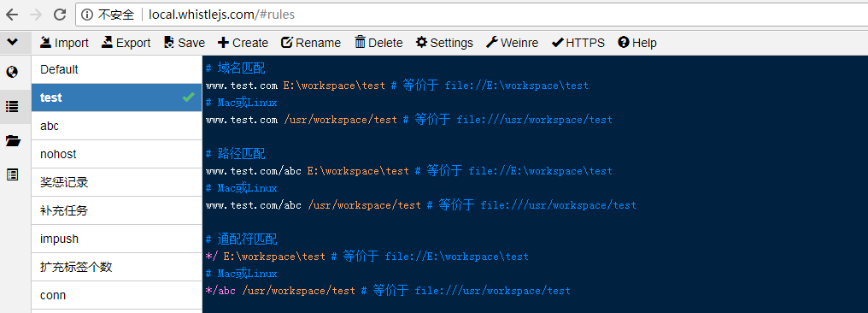Screen dimensions: 868x313
Task: Click the browser forward arrow
Action: pyautogui.click(x=36, y=15)
